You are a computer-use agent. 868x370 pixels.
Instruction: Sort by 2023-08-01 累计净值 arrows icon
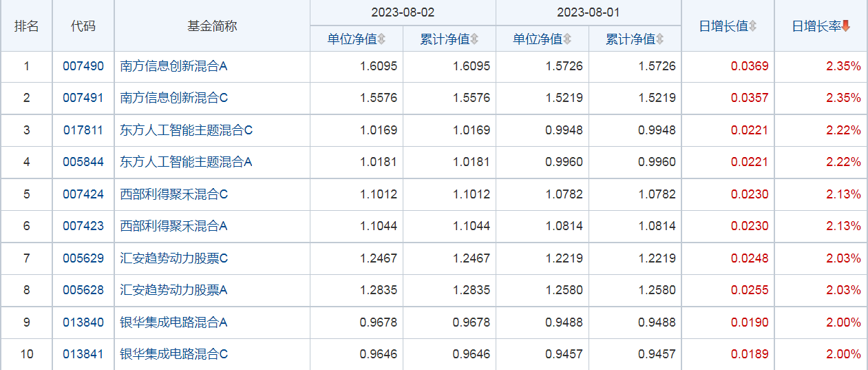coord(660,39)
